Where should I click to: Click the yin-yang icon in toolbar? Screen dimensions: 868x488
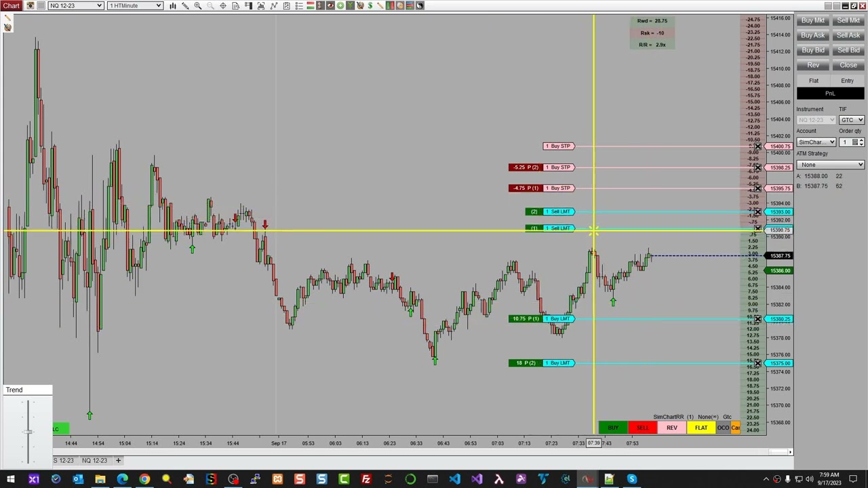tap(420, 5)
